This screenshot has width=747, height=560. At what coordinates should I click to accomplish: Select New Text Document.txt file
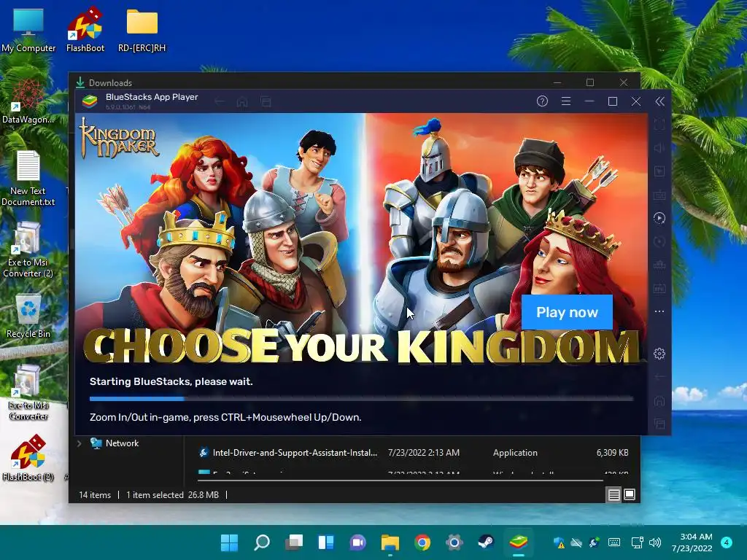pos(28,178)
